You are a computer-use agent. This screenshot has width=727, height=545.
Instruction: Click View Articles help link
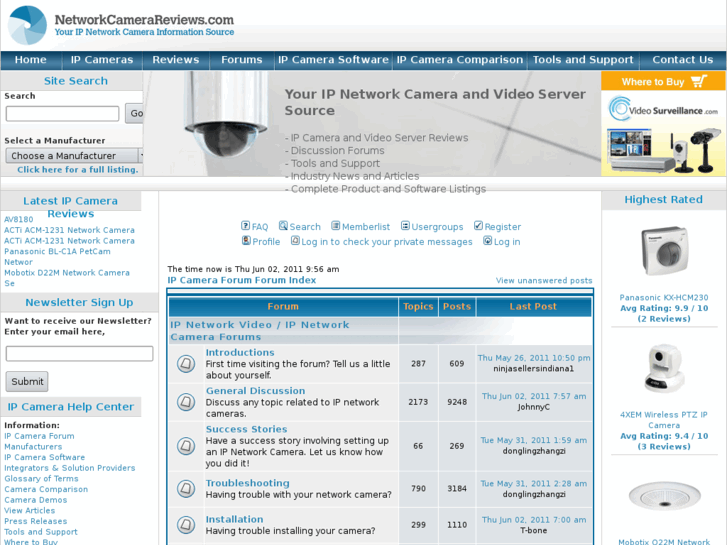tap(30, 511)
